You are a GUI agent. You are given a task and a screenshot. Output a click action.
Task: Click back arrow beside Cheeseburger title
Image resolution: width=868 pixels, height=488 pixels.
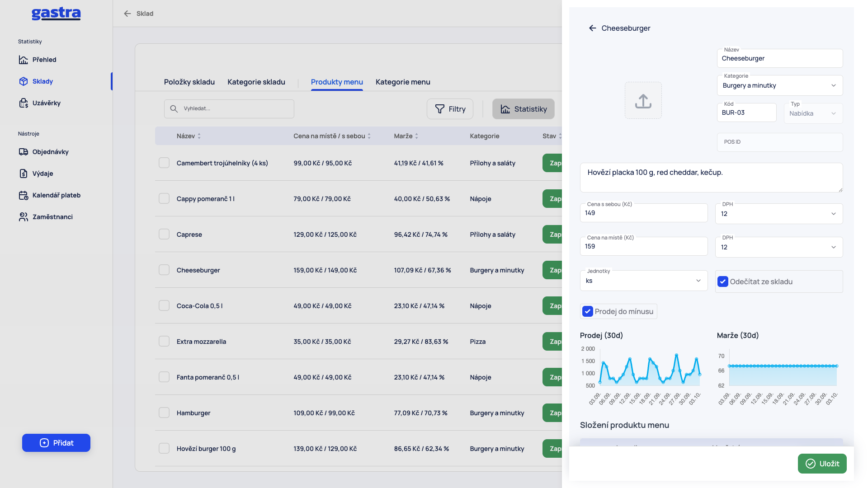pos(593,28)
